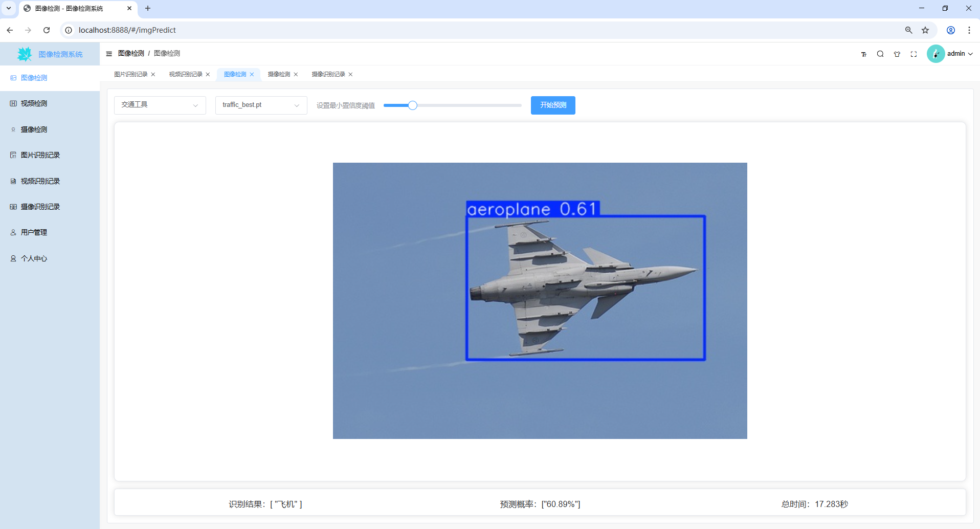This screenshot has height=529, width=980.
Task: Click the 个人中心 sidebar icon
Action: pos(13,258)
